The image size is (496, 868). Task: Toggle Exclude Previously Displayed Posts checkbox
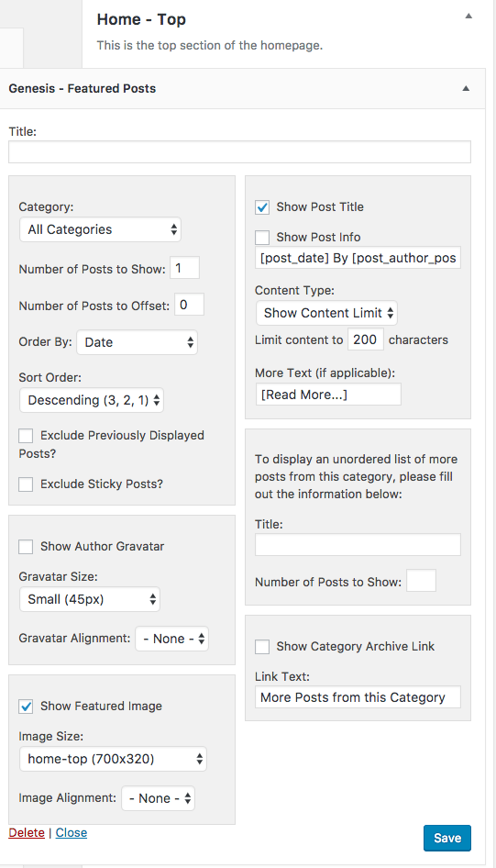[26, 436]
